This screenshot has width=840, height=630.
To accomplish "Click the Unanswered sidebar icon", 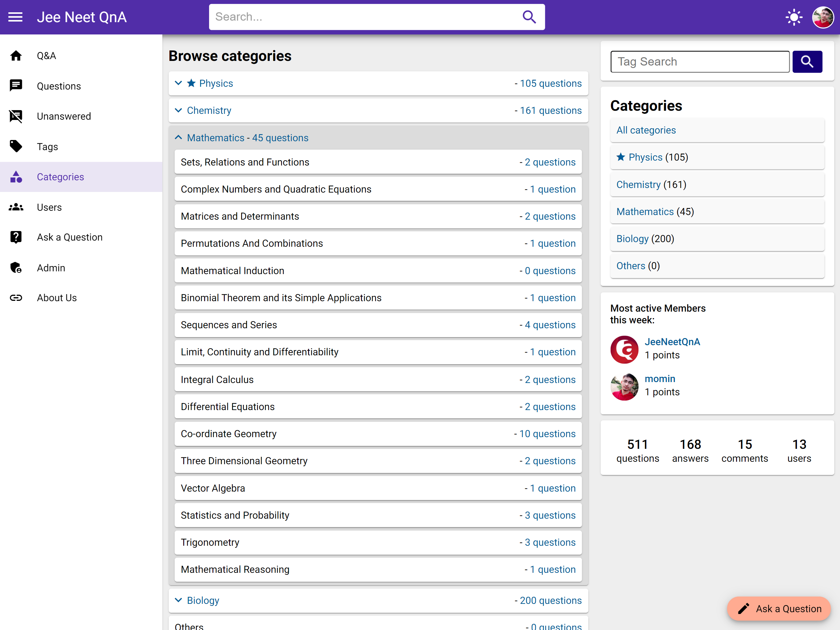I will [16, 116].
